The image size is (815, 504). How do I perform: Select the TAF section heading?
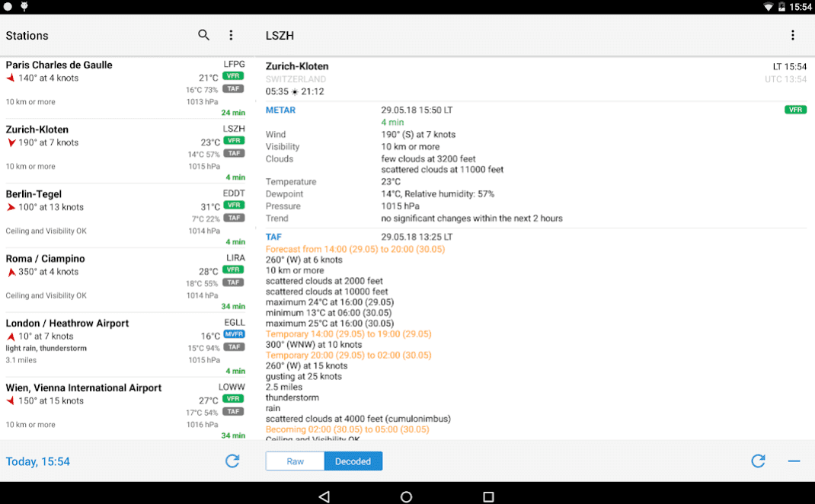click(273, 236)
